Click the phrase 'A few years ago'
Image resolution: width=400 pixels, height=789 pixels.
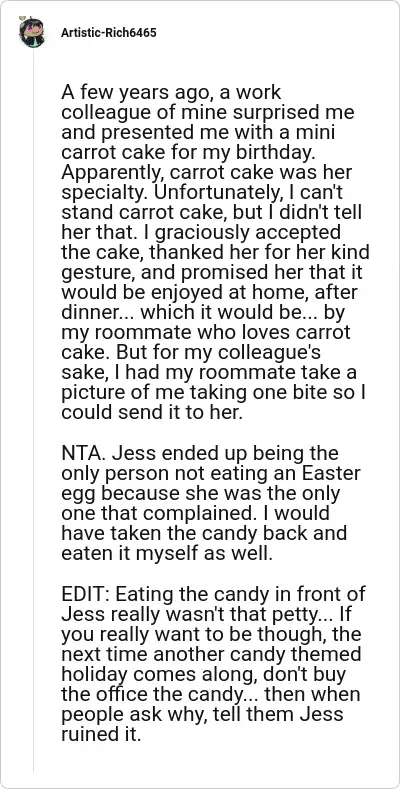coord(126,93)
